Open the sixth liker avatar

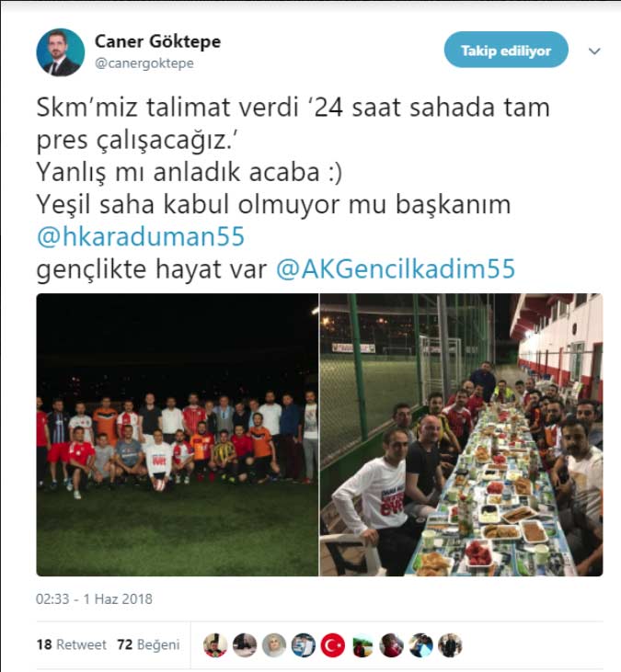pos(362,645)
